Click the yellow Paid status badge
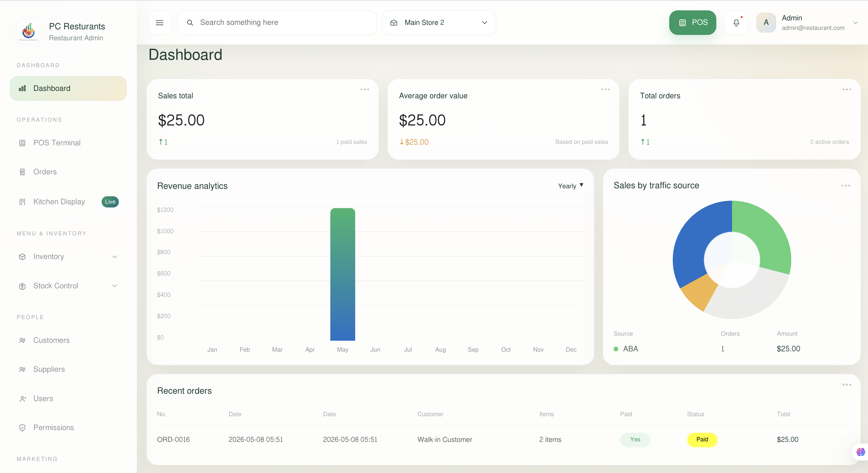The width and height of the screenshot is (868, 473). tap(702, 440)
